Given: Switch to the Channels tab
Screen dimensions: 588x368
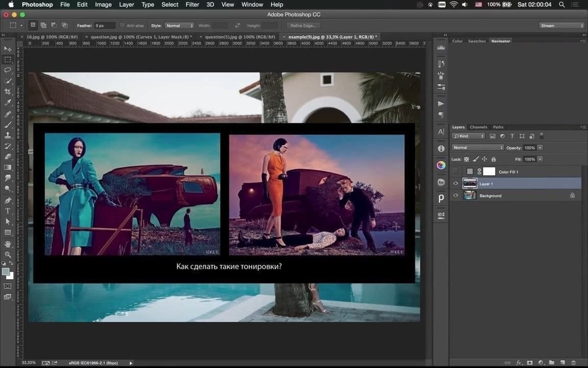Looking at the screenshot, I should coord(478,127).
